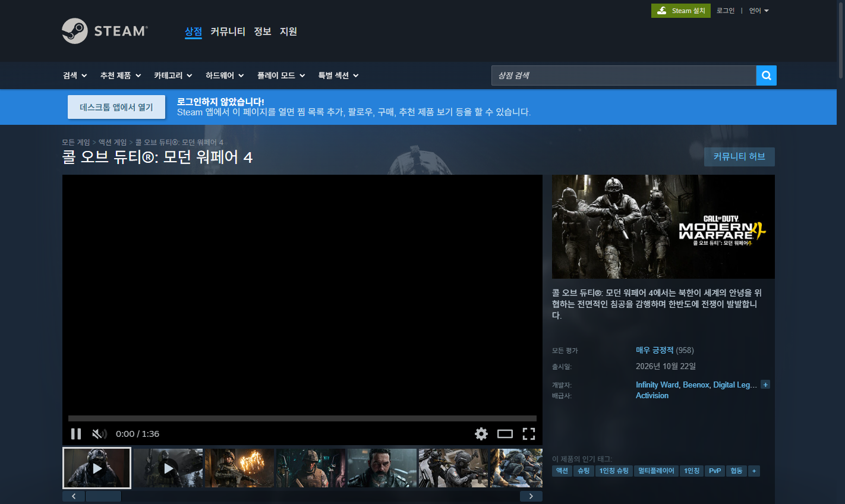
Task: Open the 매우 긍정적 reviews link
Action: 655,350
